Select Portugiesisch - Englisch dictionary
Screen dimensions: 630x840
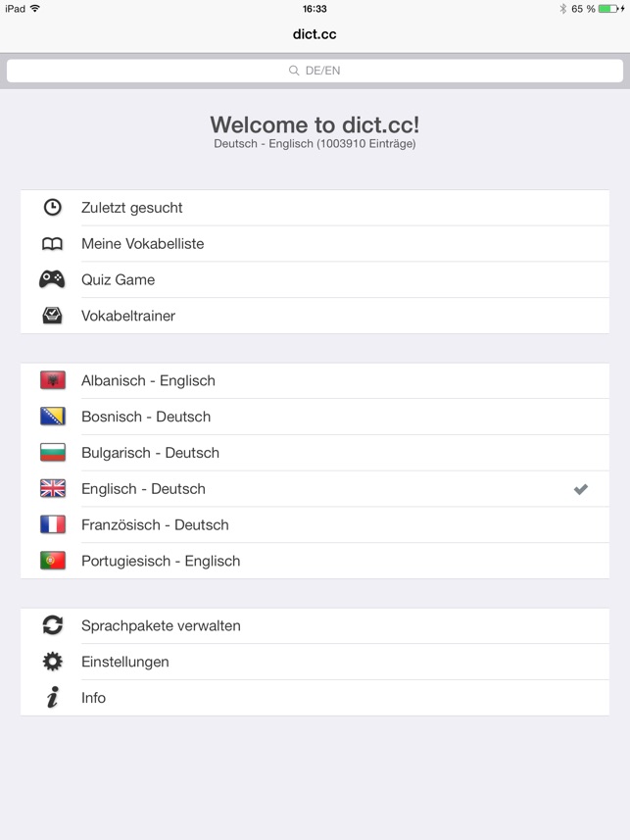(161, 561)
